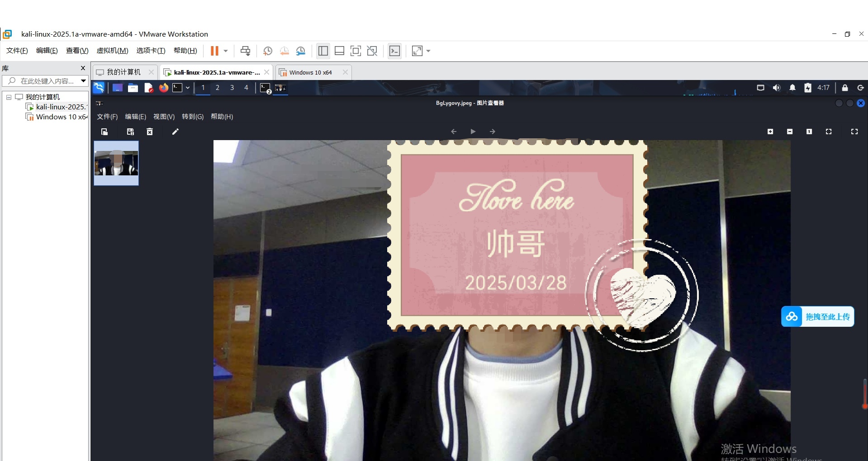868x461 pixels.
Task: Start the slideshow play button
Action: (473, 132)
